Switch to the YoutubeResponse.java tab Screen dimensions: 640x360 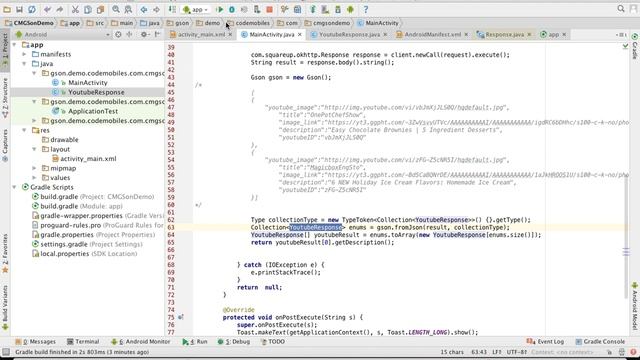point(349,35)
